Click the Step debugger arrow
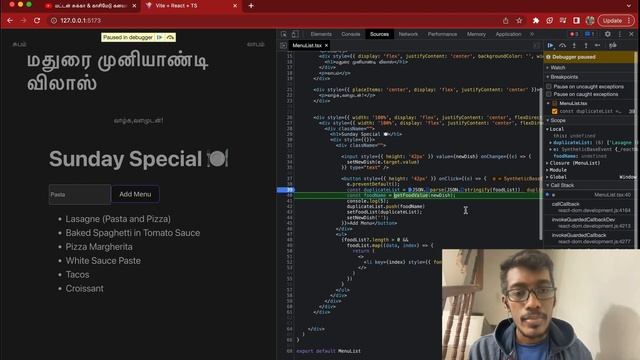640x360 pixels. pos(598,45)
